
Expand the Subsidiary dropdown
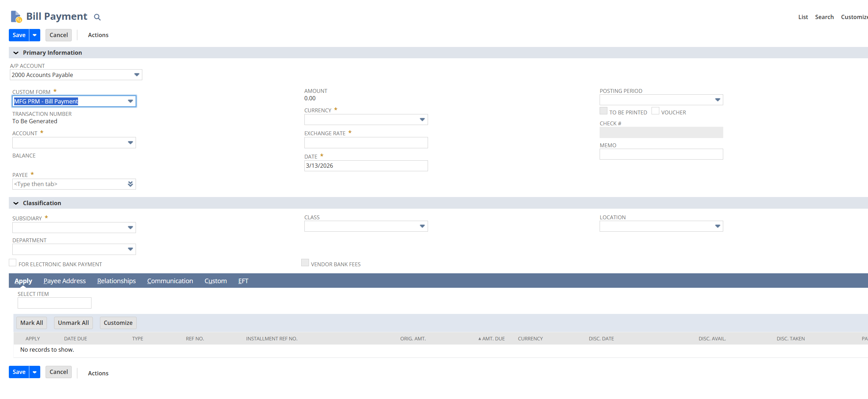(x=130, y=228)
